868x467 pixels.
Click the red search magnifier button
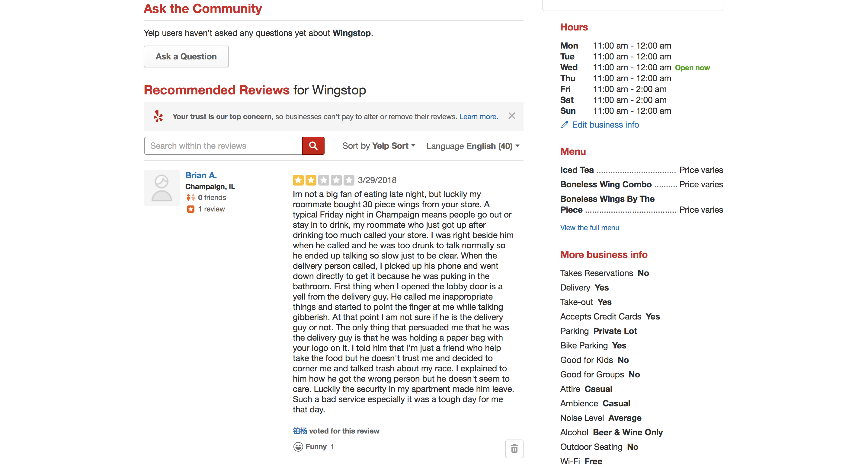pyautogui.click(x=313, y=146)
